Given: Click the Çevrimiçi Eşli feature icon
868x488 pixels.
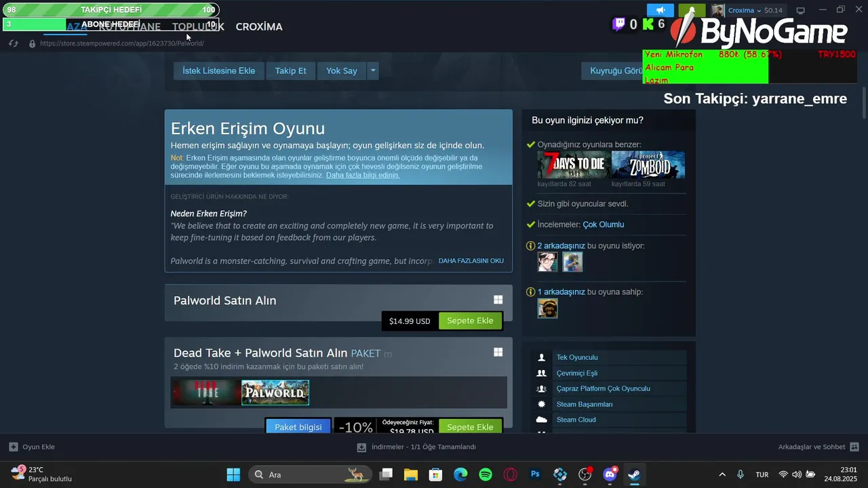Looking at the screenshot, I should coord(541,373).
